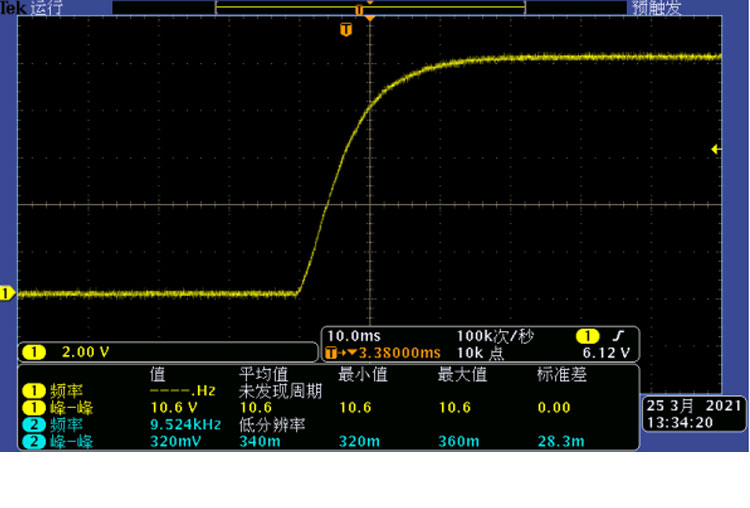Click the 预触发 trigger status label
Image resolution: width=750 pixels, height=508 pixels.
(657, 8)
